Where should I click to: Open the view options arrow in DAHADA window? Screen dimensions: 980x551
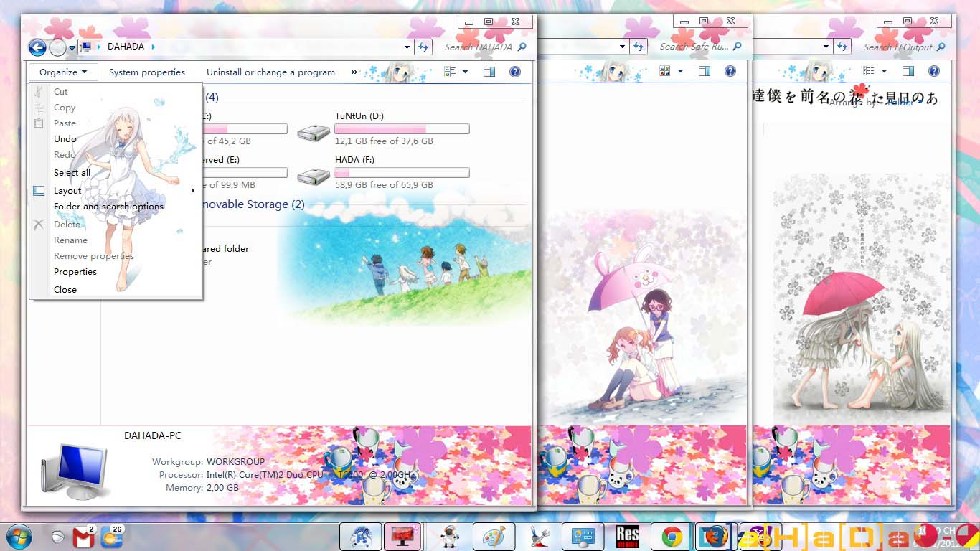(465, 72)
